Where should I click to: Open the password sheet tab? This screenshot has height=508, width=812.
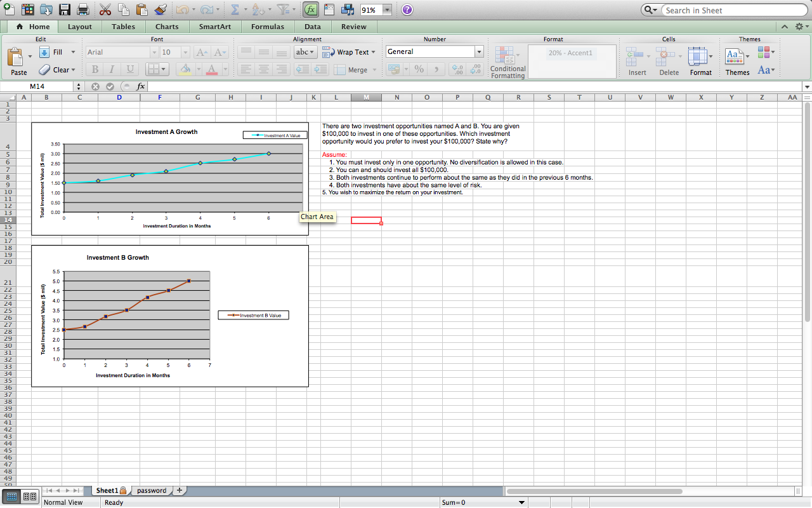152,490
